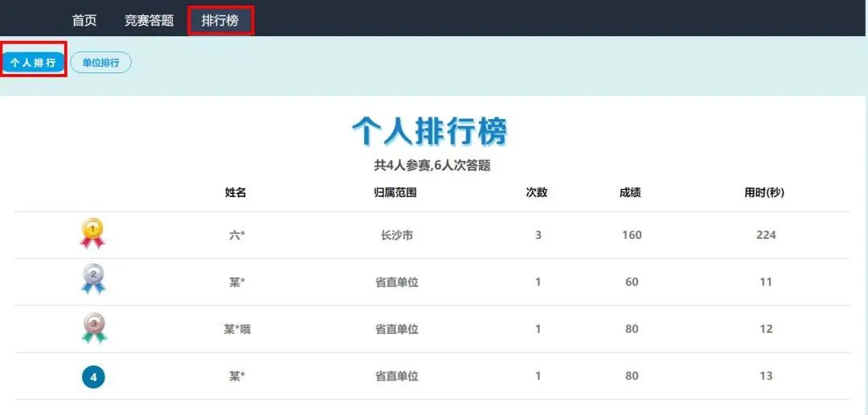Click 省直单位 in the rank 4 row
The height and width of the screenshot is (415, 868).
pos(397,376)
